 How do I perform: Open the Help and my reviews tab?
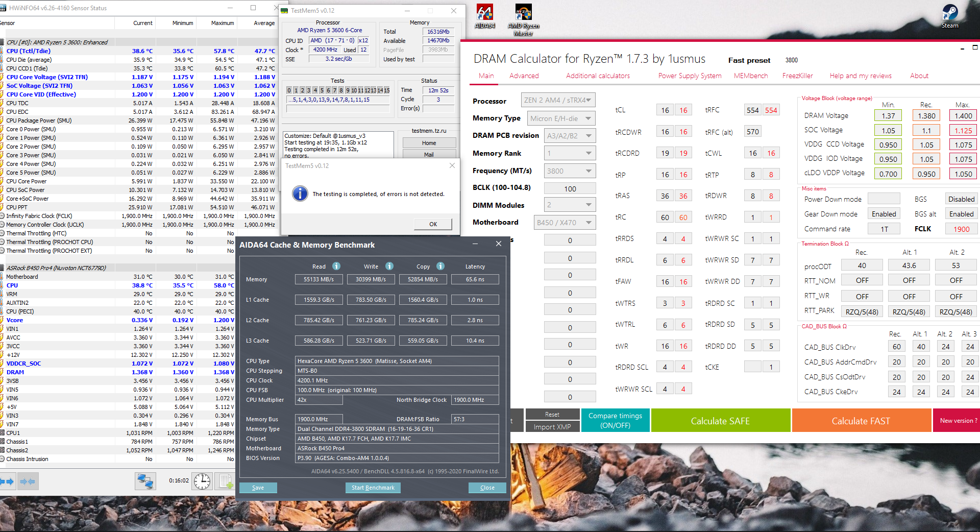(861, 76)
